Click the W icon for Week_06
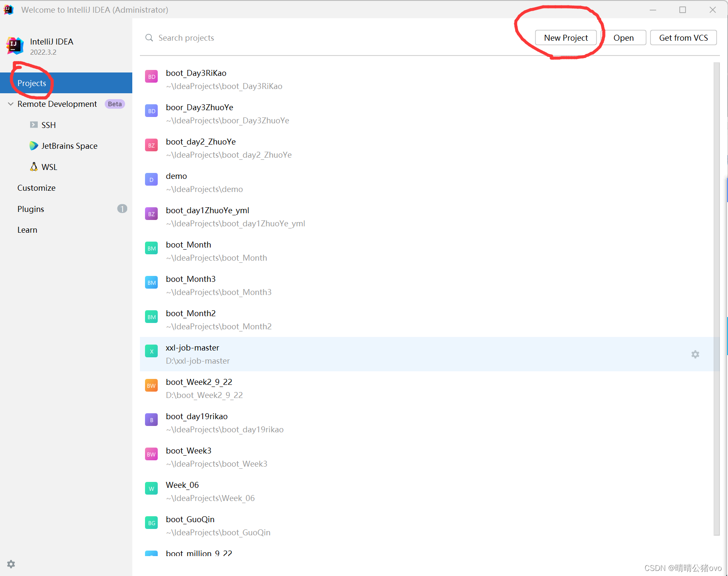 (151, 489)
